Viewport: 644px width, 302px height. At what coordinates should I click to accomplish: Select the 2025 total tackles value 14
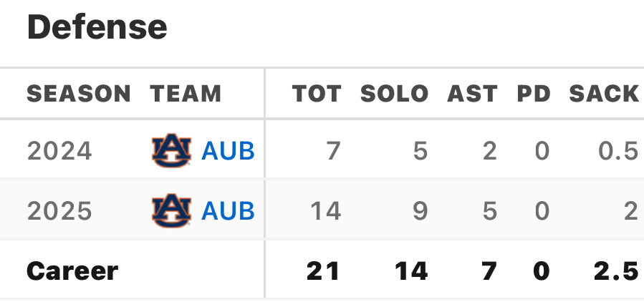[326, 211]
